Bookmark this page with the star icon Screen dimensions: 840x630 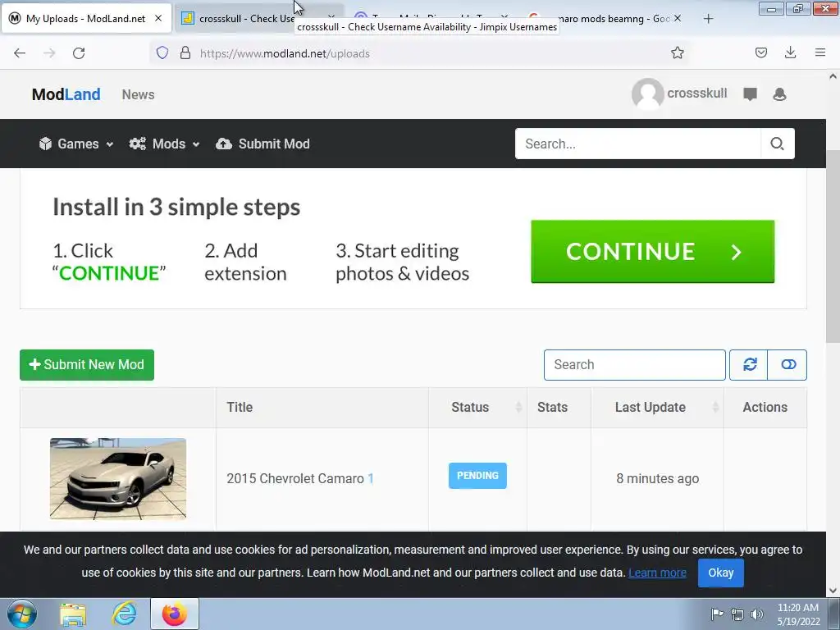[x=677, y=52]
